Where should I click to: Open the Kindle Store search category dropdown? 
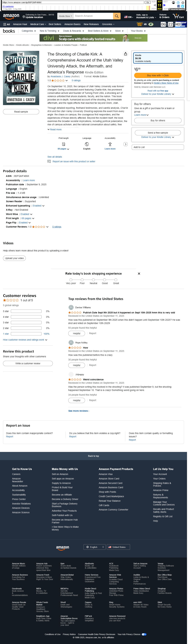point(65,16)
